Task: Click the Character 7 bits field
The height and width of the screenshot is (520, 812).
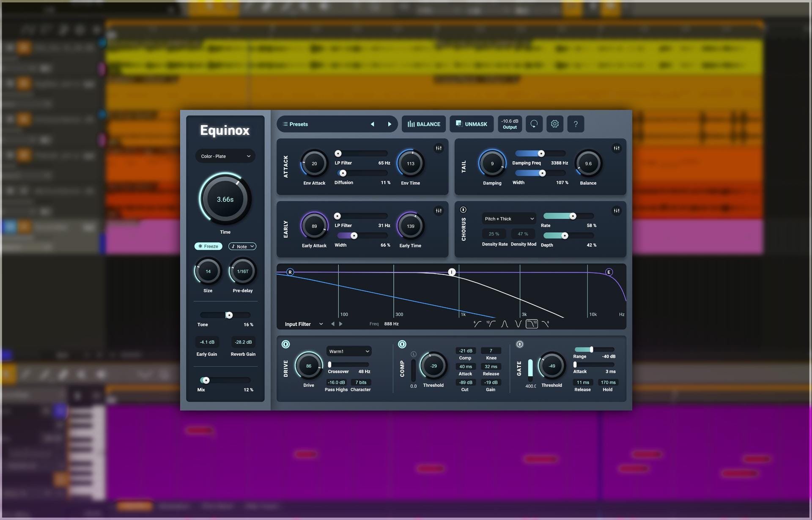Action: click(361, 382)
